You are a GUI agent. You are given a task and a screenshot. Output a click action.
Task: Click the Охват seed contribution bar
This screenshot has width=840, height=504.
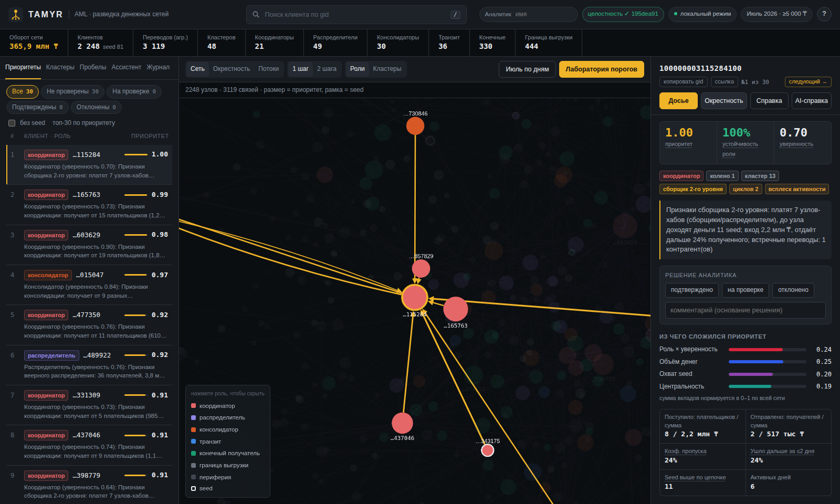767,374
